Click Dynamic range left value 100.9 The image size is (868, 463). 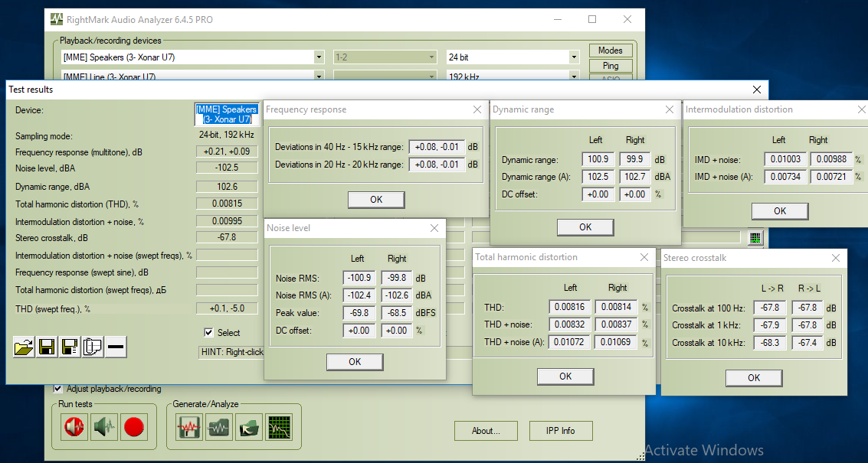pos(598,159)
